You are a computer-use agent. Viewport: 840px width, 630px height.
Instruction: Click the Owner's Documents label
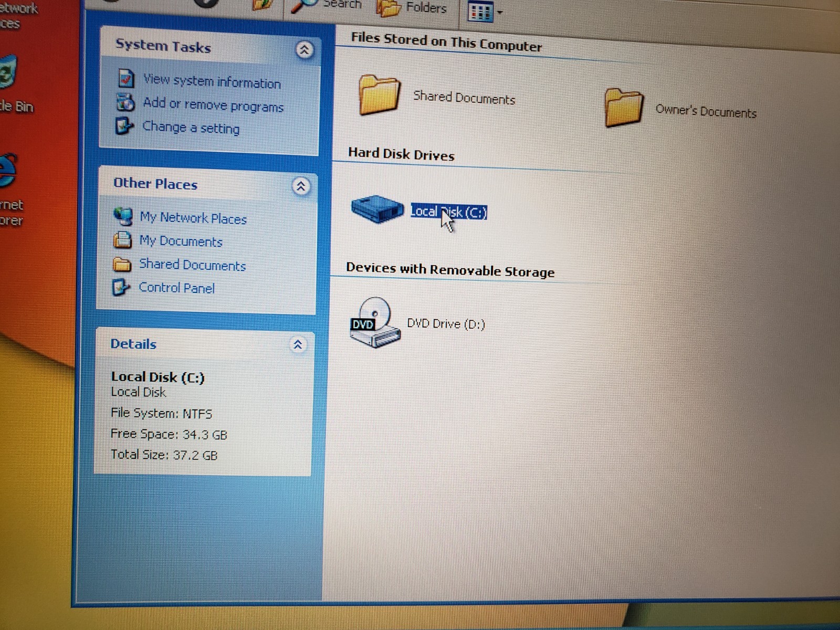pos(706,111)
